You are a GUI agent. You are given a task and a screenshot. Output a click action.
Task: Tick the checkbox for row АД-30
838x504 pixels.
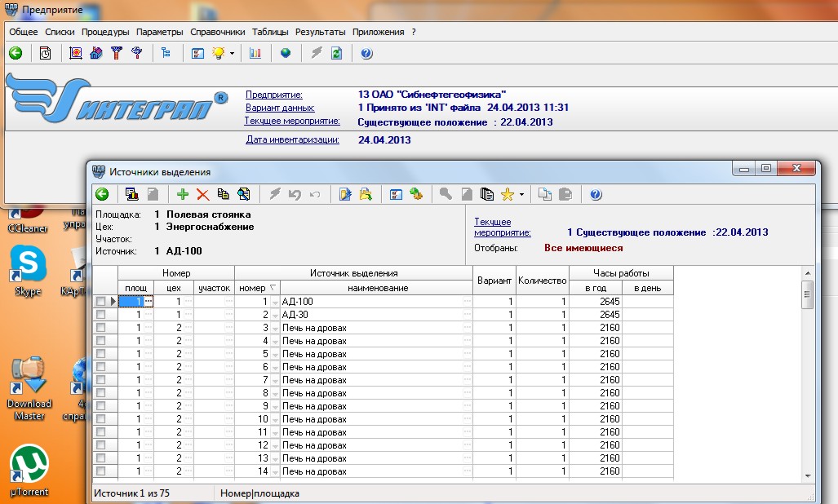click(x=101, y=315)
